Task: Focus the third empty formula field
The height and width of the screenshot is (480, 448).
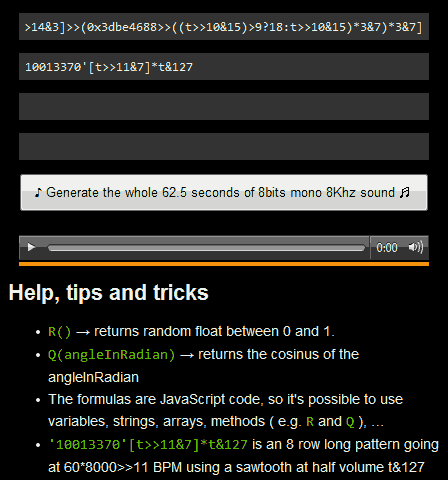Action: click(x=224, y=107)
